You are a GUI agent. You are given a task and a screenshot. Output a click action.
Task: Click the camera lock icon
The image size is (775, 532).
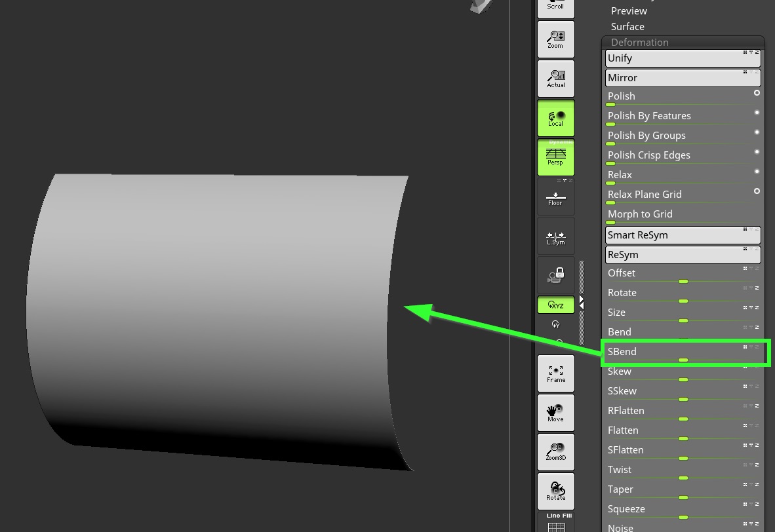(555, 275)
